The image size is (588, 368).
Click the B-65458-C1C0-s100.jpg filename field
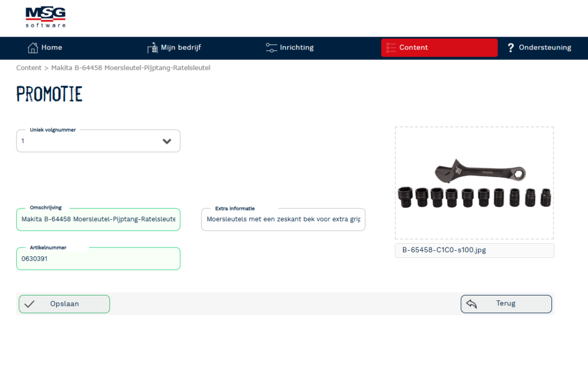474,250
